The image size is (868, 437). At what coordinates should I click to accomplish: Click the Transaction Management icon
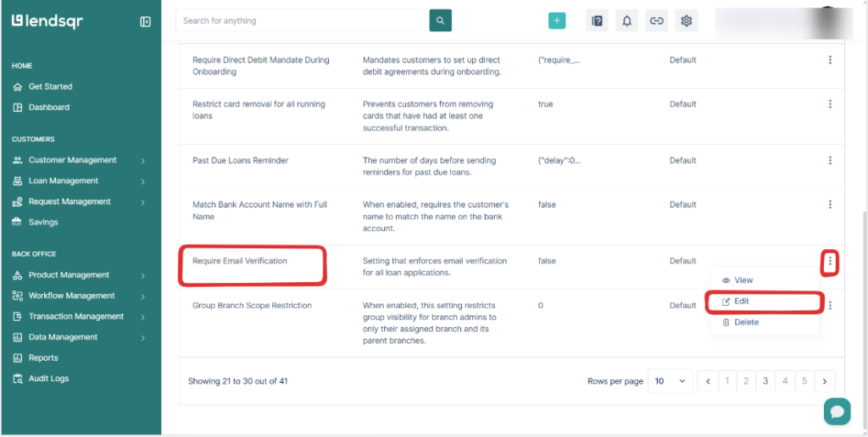coord(17,317)
